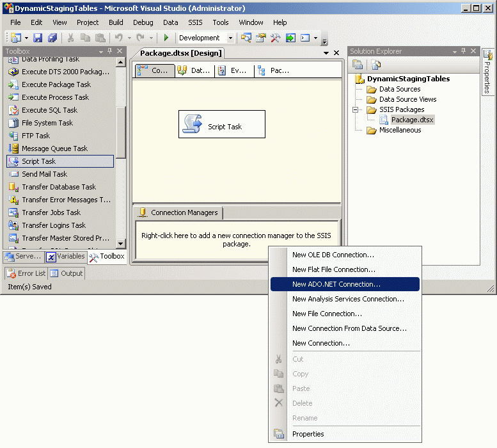Click Toolbox scrollbar down arrow
Image resolution: width=497 pixels, height=448 pixels.
coord(120,243)
